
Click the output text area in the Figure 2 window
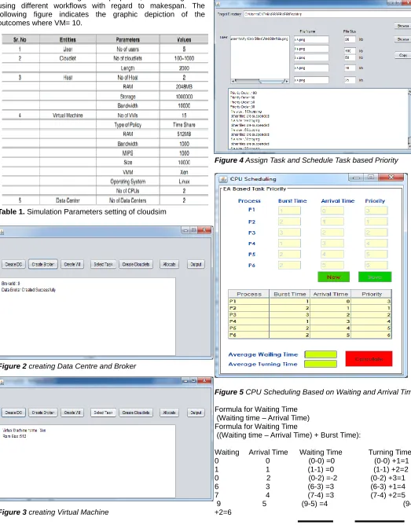pyautogui.click(x=87, y=316)
